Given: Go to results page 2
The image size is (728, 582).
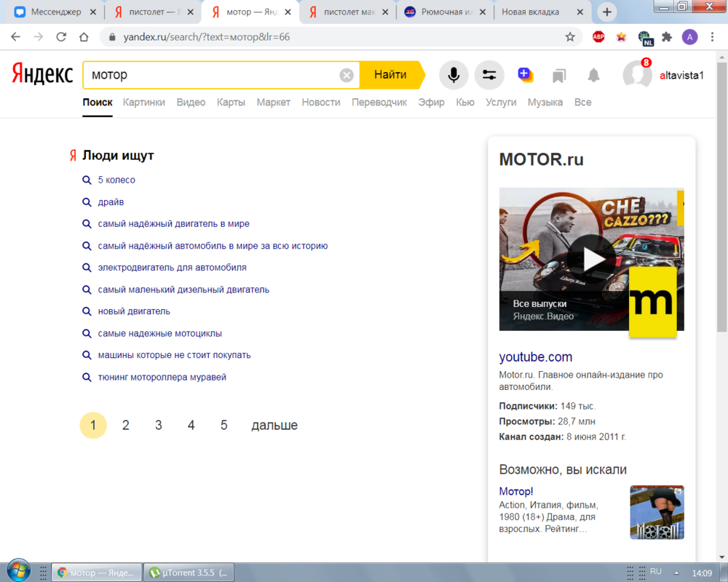Looking at the screenshot, I should point(125,425).
